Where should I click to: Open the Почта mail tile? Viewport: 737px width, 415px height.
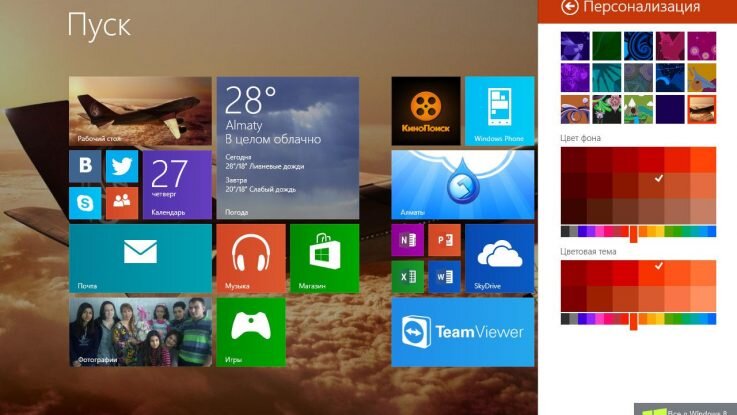click(140, 258)
